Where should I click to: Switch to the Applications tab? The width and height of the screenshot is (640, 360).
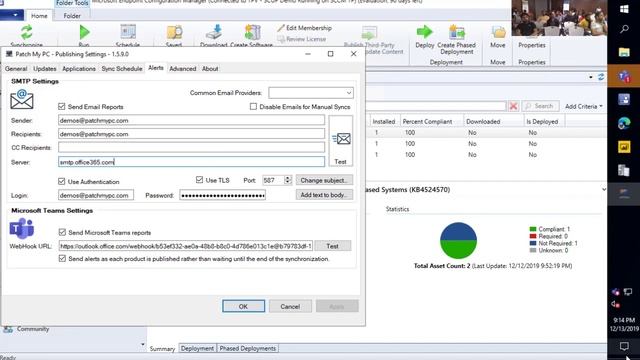click(x=79, y=69)
